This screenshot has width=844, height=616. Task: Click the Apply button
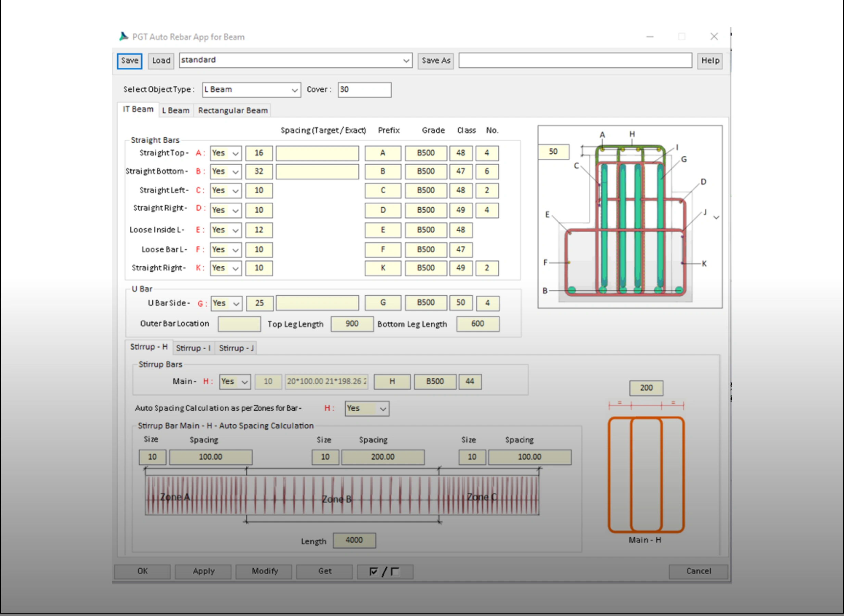click(203, 571)
